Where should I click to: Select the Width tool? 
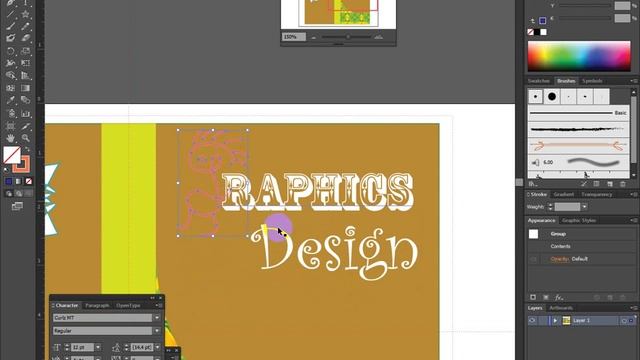(x=11, y=63)
